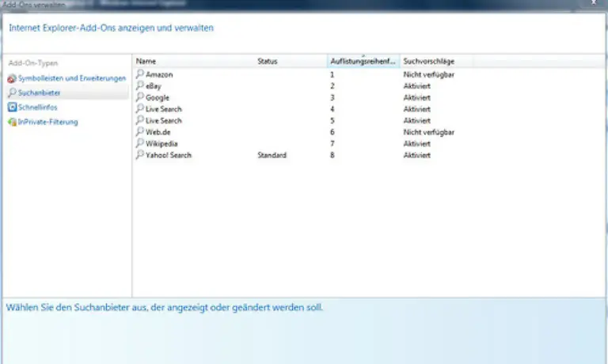The width and height of the screenshot is (608, 364).
Task: Click listing order 3 in the Google row
Action: (332, 97)
